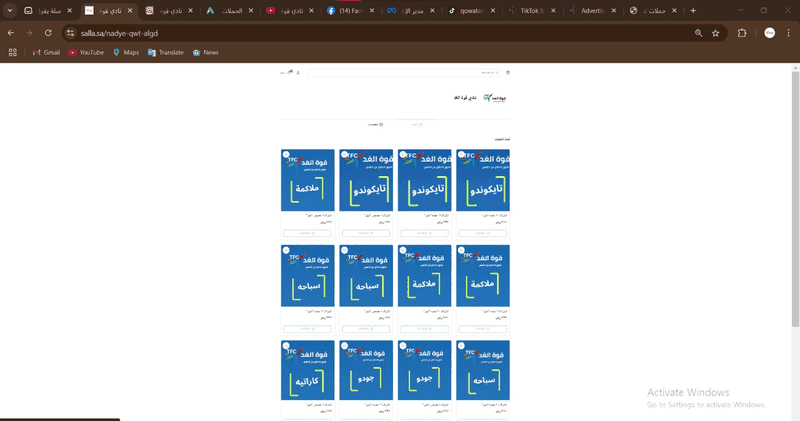Image resolution: width=800 pixels, height=421 pixels.
Task: Open the tab search dropdown arrow
Action: 10,10
